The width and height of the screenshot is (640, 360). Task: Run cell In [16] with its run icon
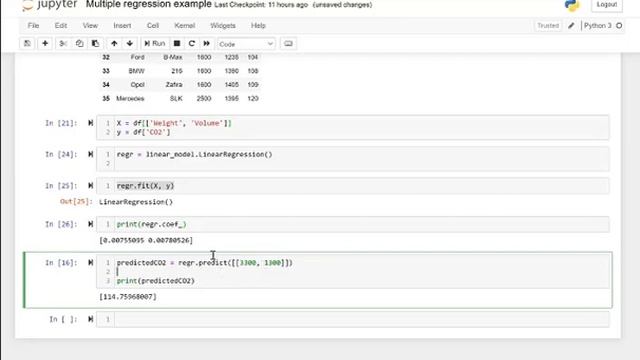coord(91,262)
